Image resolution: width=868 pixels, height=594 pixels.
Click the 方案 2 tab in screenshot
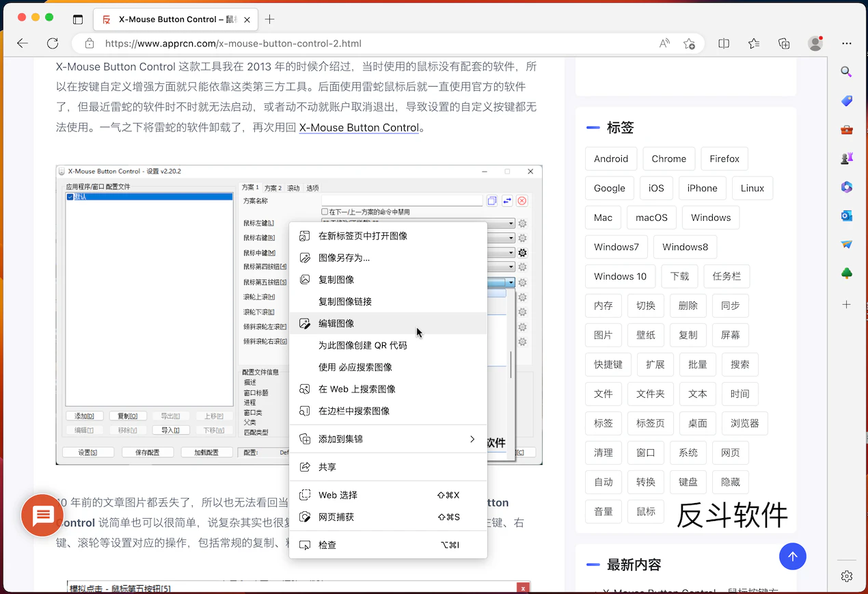click(x=273, y=188)
